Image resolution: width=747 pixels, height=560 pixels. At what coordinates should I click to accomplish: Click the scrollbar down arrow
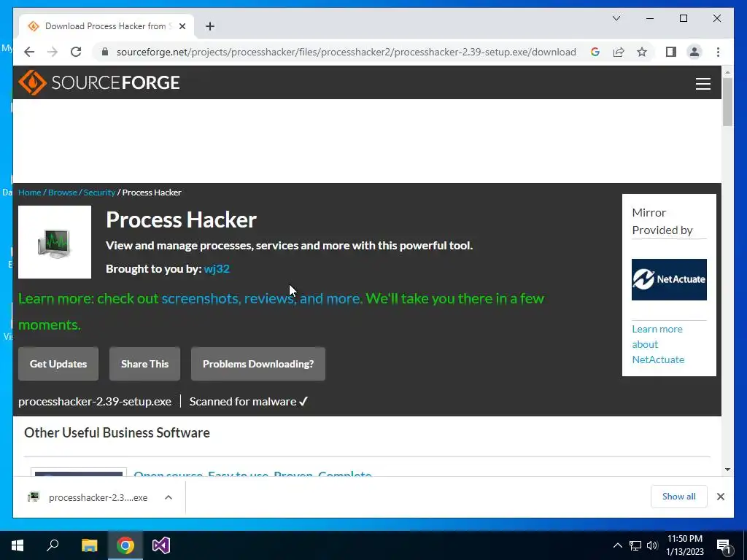(727, 470)
